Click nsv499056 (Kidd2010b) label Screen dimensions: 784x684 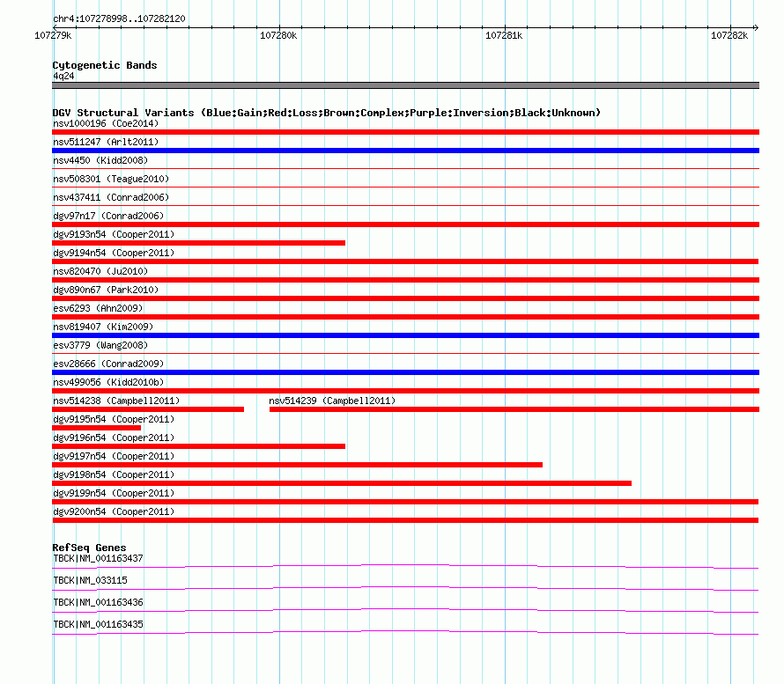pos(108,382)
